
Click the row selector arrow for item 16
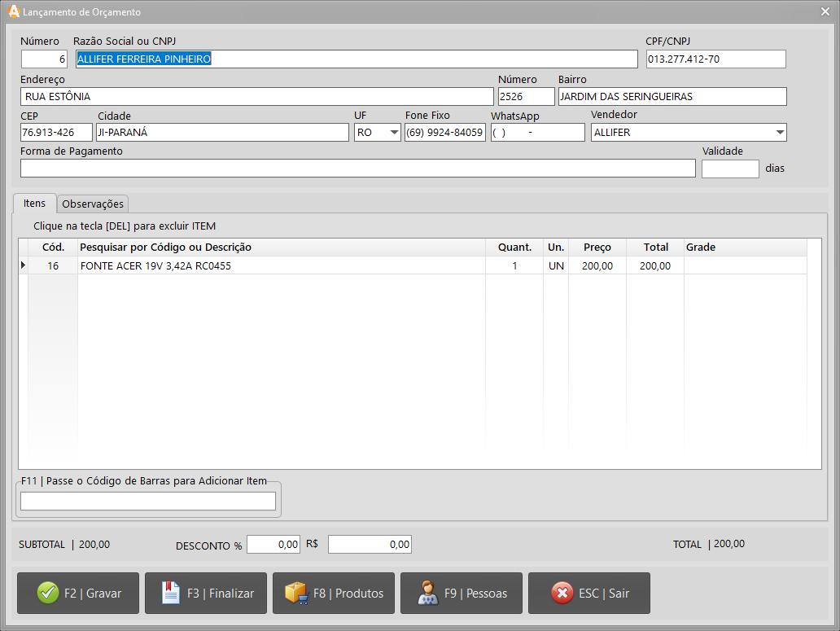tap(23, 265)
